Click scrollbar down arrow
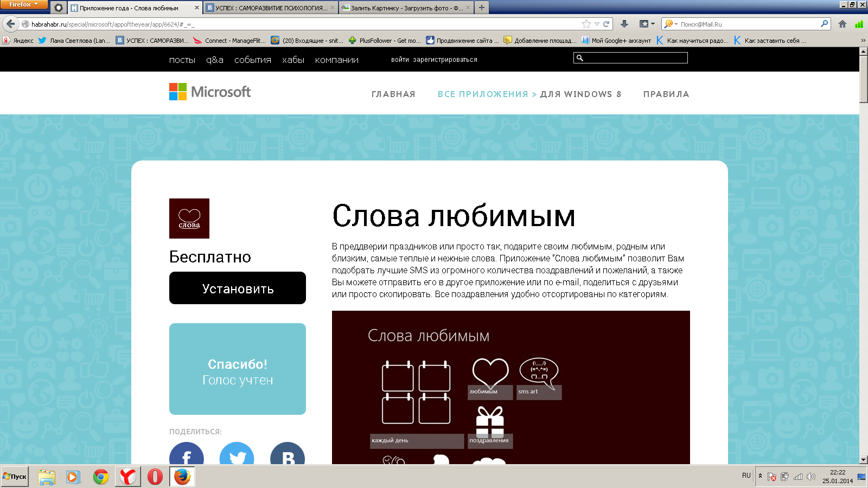868x488 pixels. pyautogui.click(x=864, y=460)
